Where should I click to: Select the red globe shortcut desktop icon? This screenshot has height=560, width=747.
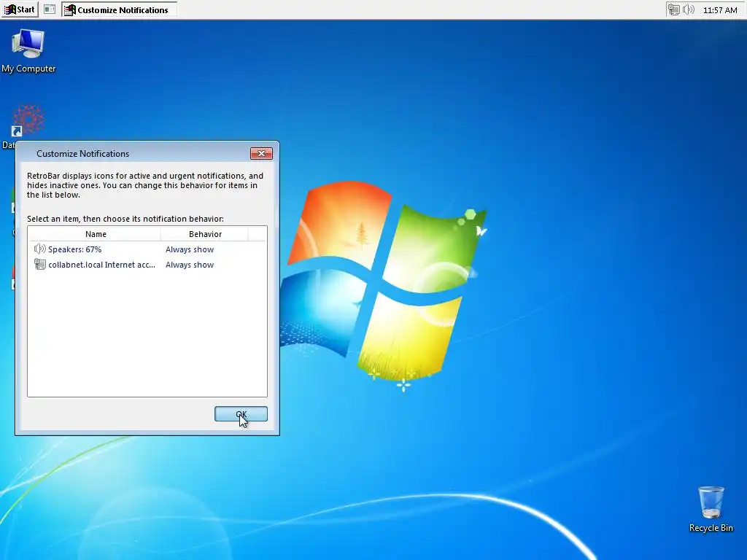click(x=28, y=120)
